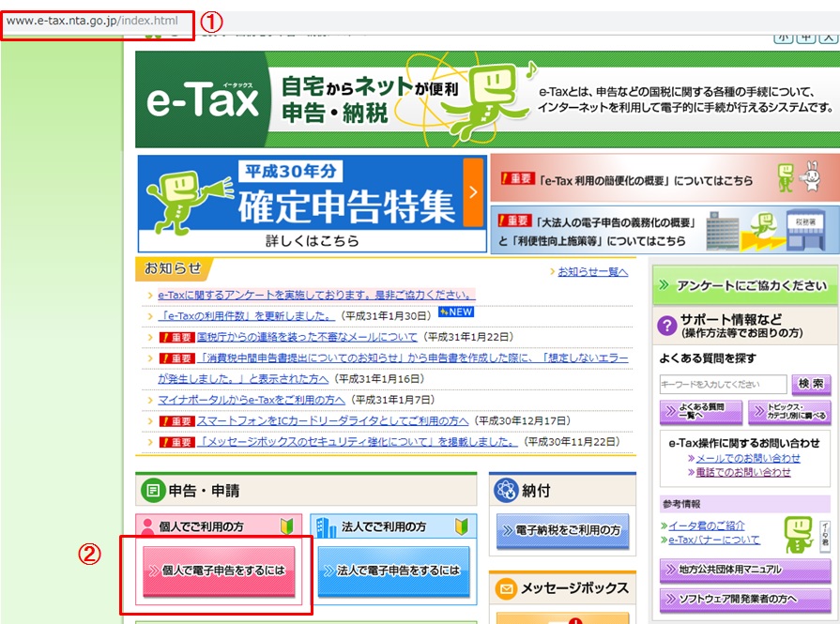Click 個人で電子申告をするには button
840x624 pixels.
[219, 571]
